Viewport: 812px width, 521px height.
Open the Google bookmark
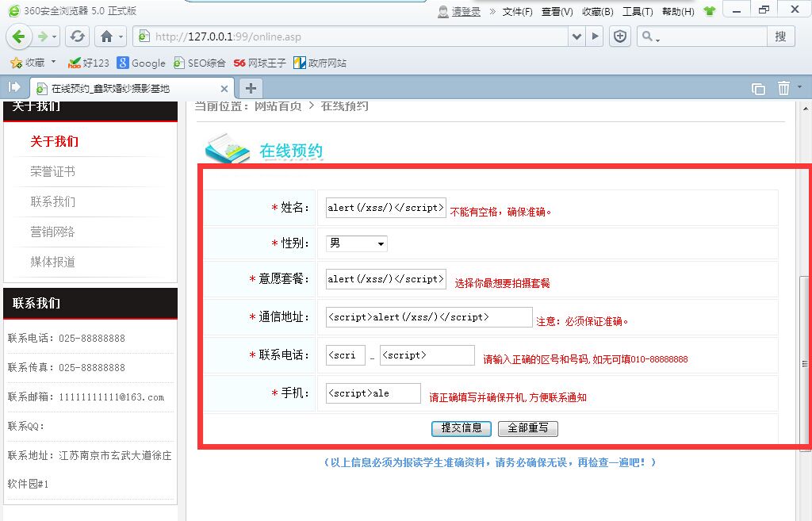(x=141, y=63)
